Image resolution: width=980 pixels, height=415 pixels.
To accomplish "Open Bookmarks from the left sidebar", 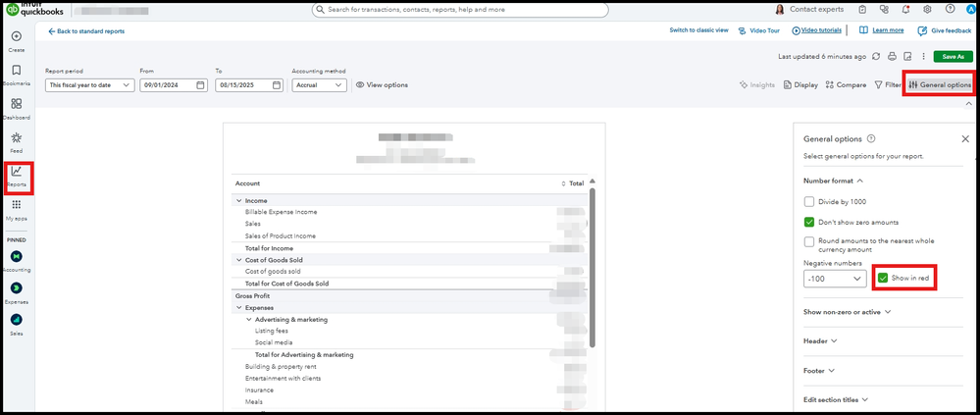I will (17, 71).
